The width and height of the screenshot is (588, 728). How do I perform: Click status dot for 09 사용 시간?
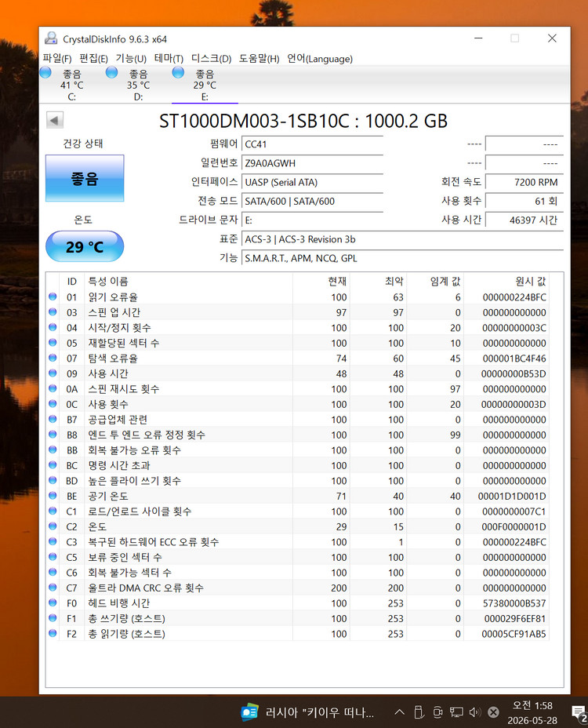pyautogui.click(x=53, y=373)
